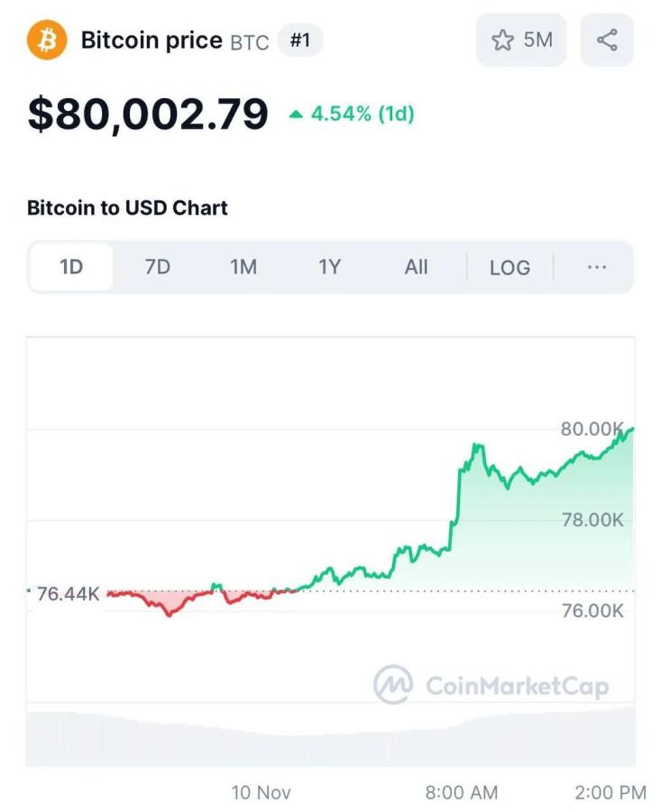Click the volume range selector strip below chart
661x812 pixels.
(x=330, y=735)
